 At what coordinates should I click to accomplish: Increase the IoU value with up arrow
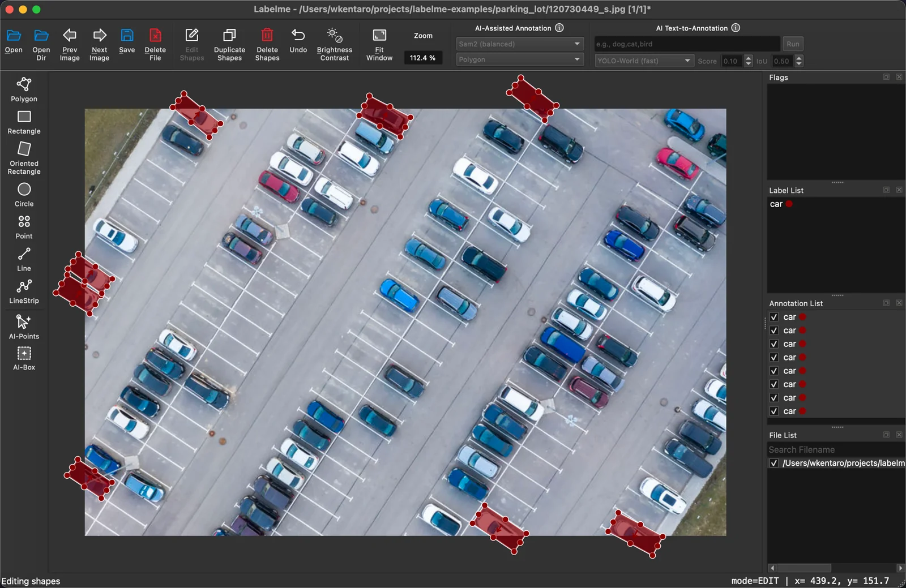pos(799,58)
